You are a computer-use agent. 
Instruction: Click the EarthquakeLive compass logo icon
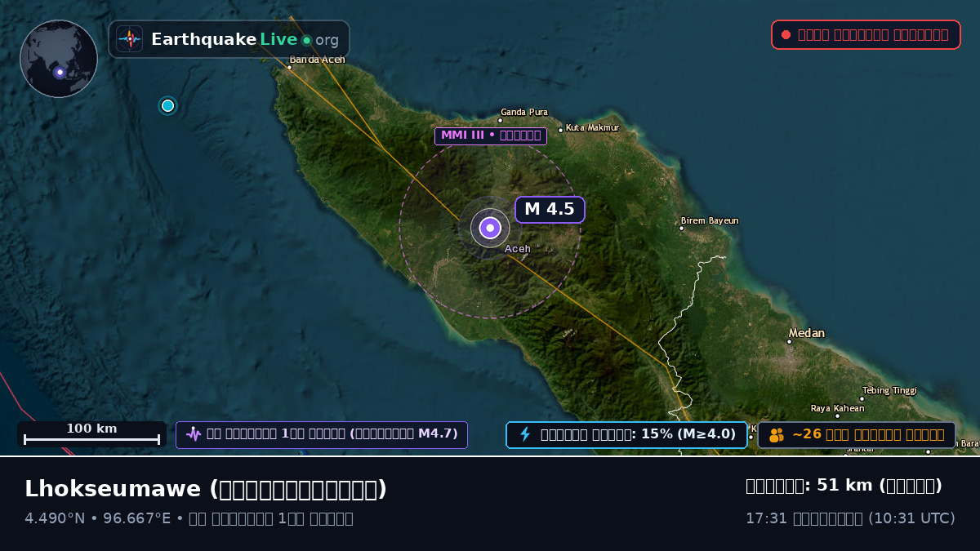[130, 39]
